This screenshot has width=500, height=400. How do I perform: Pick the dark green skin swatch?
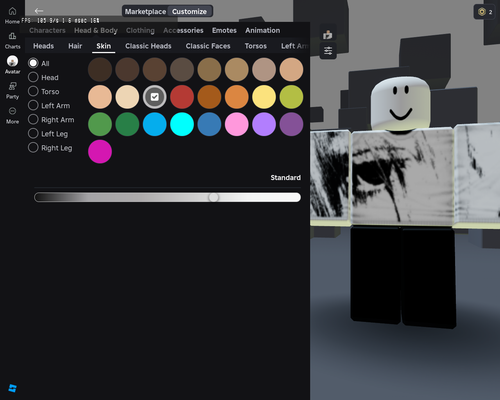point(127,124)
